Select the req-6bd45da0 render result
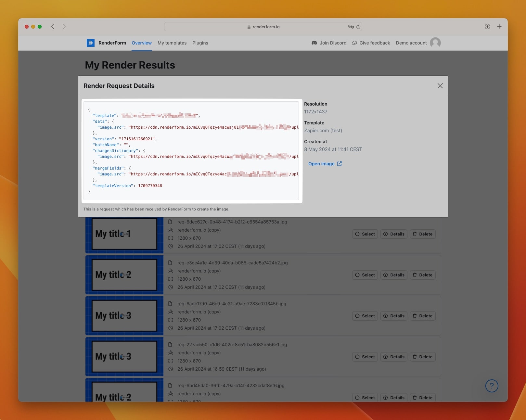The width and height of the screenshot is (526, 420). click(x=365, y=398)
